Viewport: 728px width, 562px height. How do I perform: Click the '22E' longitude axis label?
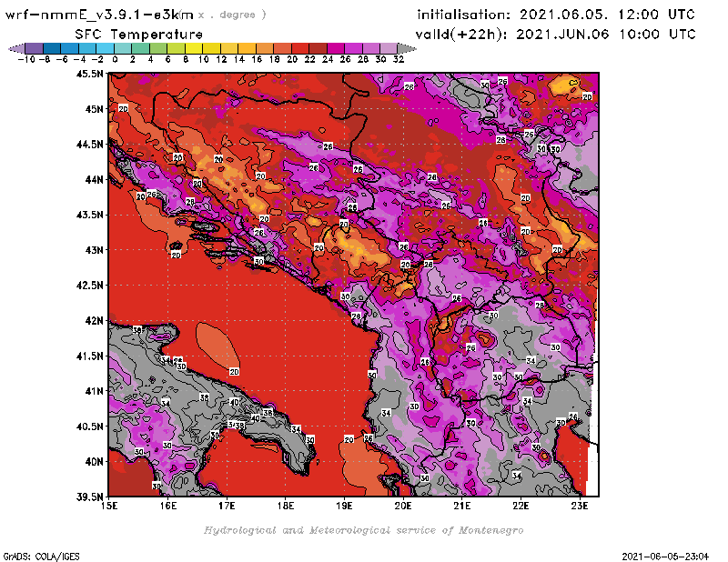521,506
